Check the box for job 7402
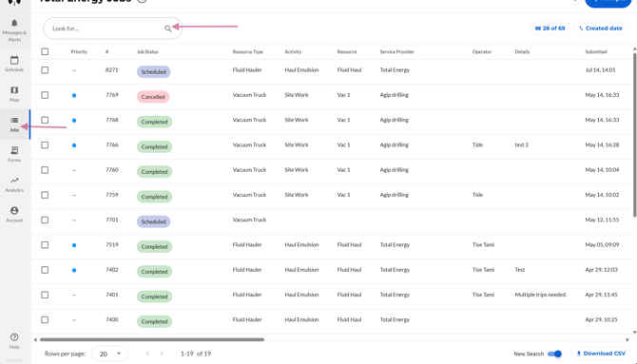The image size is (637, 364). [x=45, y=270]
